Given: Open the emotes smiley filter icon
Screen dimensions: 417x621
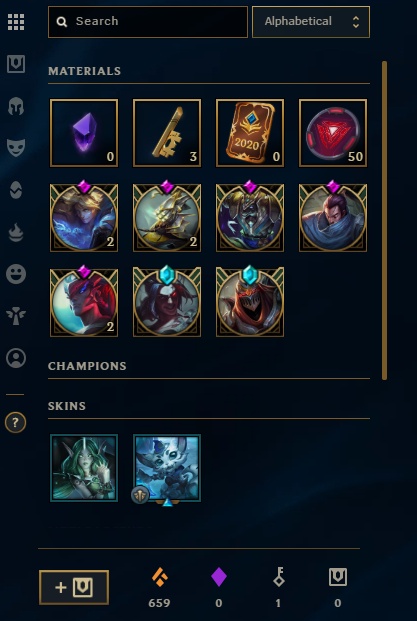Looking at the screenshot, I should pyautogui.click(x=16, y=274).
